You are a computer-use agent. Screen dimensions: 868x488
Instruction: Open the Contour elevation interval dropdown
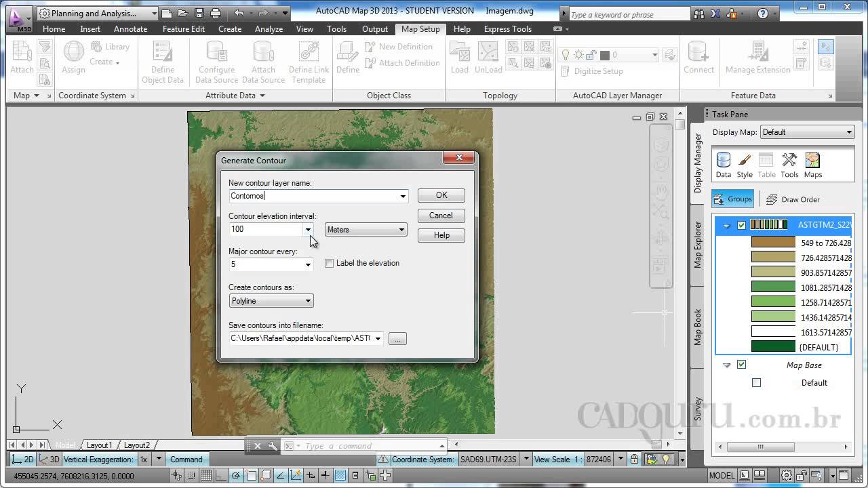tap(308, 230)
